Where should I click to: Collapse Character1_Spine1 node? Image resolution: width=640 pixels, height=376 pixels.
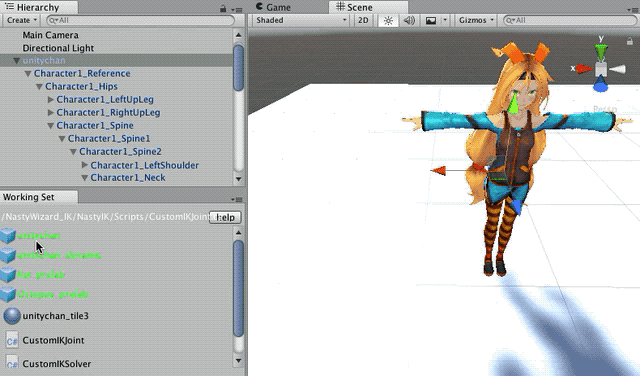[x=62, y=139]
